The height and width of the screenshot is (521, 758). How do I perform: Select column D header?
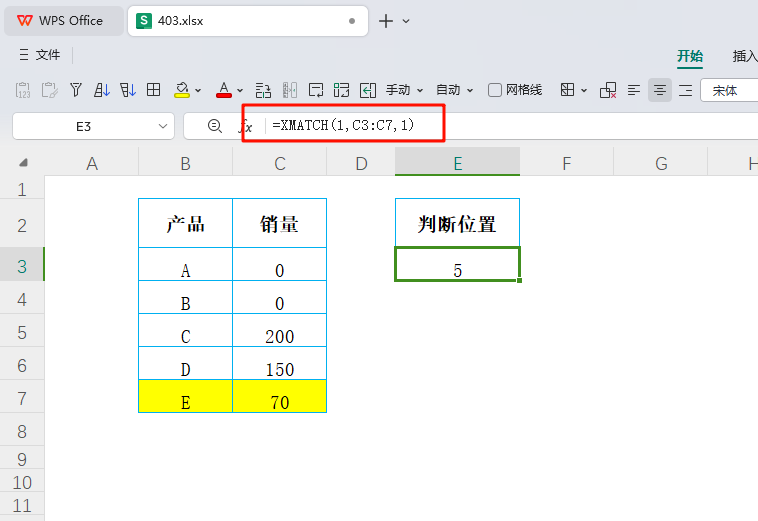361,163
